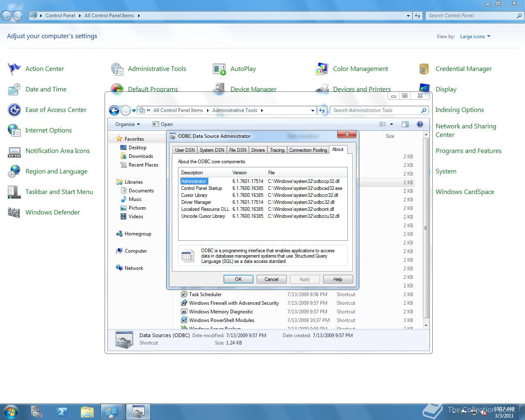Open the Internet Options icon
Screen dimensions: 525x420
click(x=14, y=130)
